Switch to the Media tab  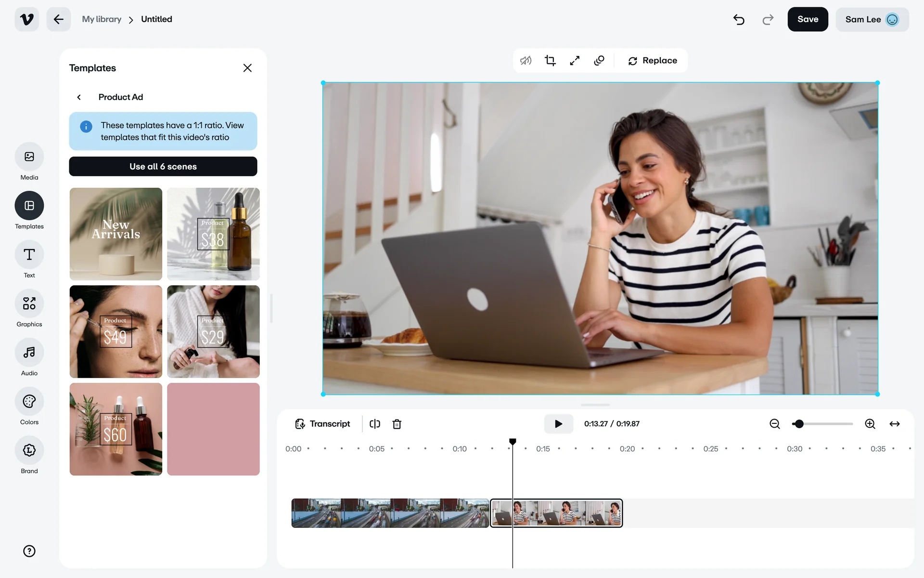coord(29,157)
